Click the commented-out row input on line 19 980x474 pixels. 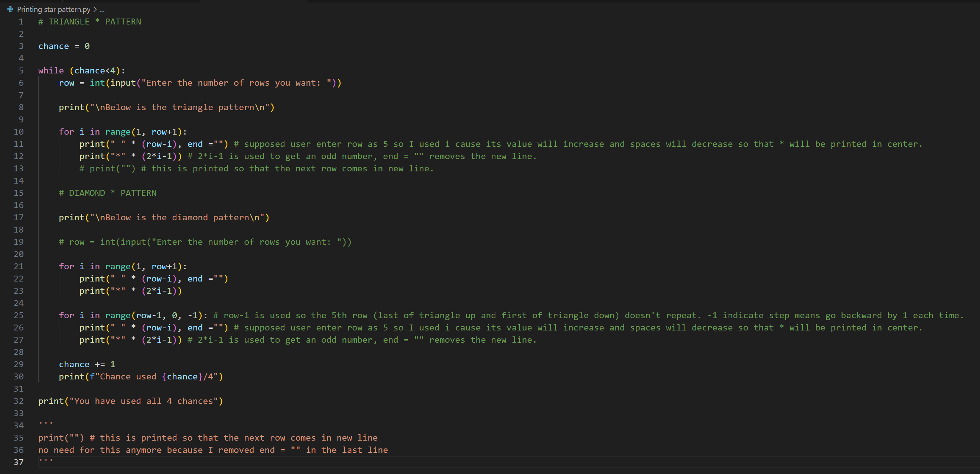(x=205, y=242)
